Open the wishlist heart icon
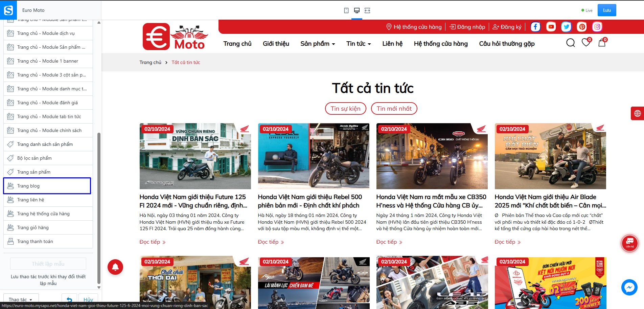This screenshot has height=309, width=644. pyautogui.click(x=586, y=42)
